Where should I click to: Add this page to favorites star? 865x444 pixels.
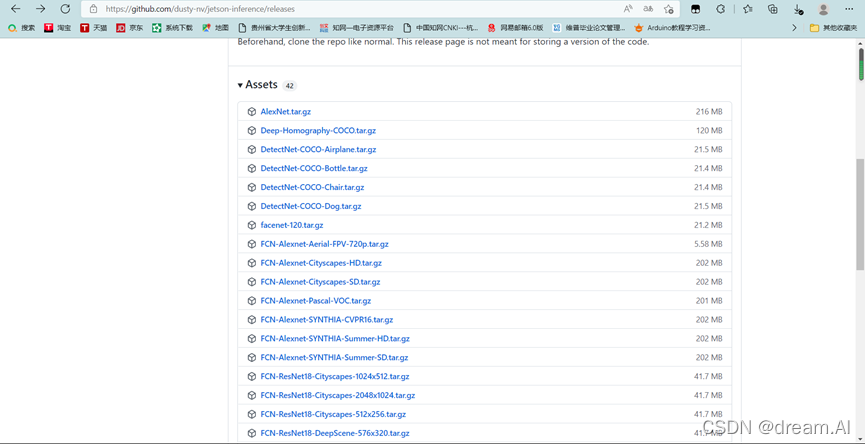[x=669, y=9]
